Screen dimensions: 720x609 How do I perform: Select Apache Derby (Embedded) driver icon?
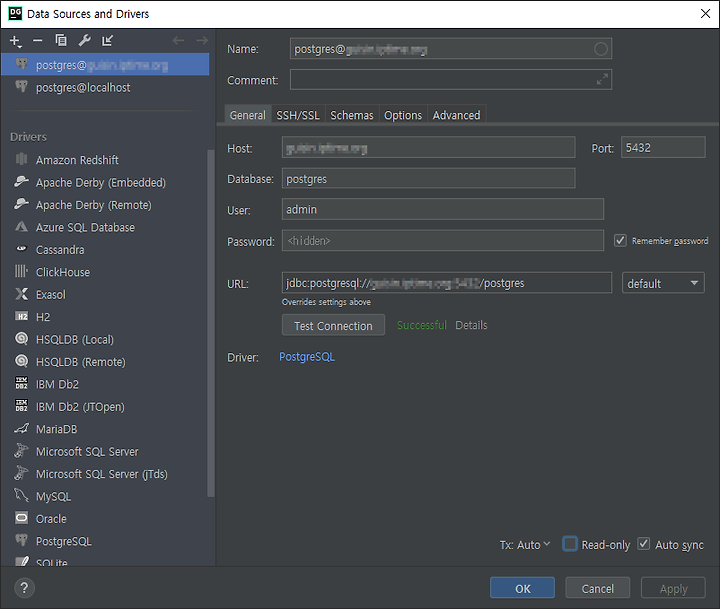21,181
